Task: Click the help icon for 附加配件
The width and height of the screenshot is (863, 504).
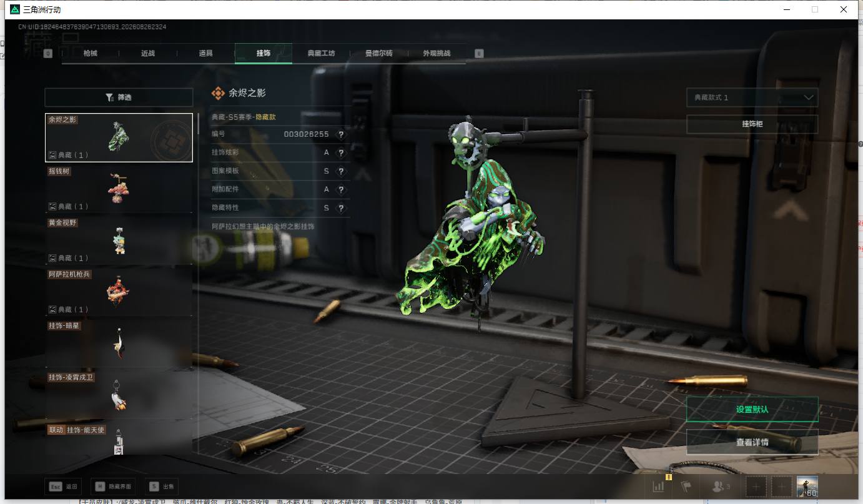Action: [x=341, y=189]
